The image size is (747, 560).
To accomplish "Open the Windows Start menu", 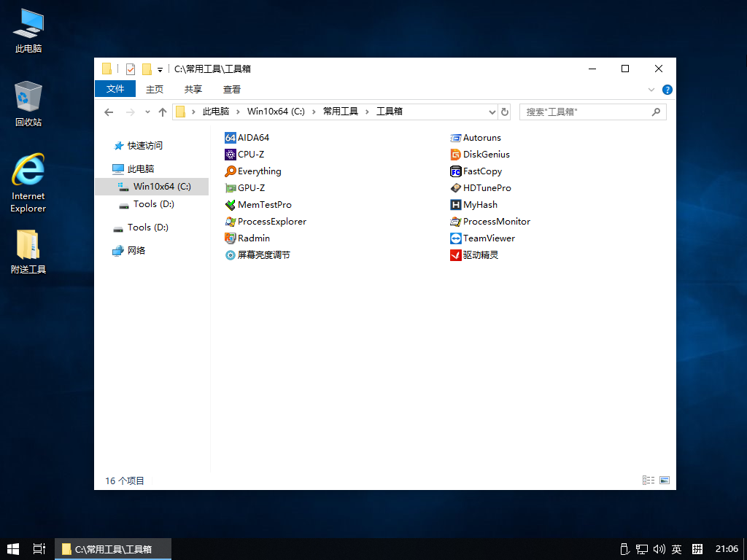I will [13, 549].
